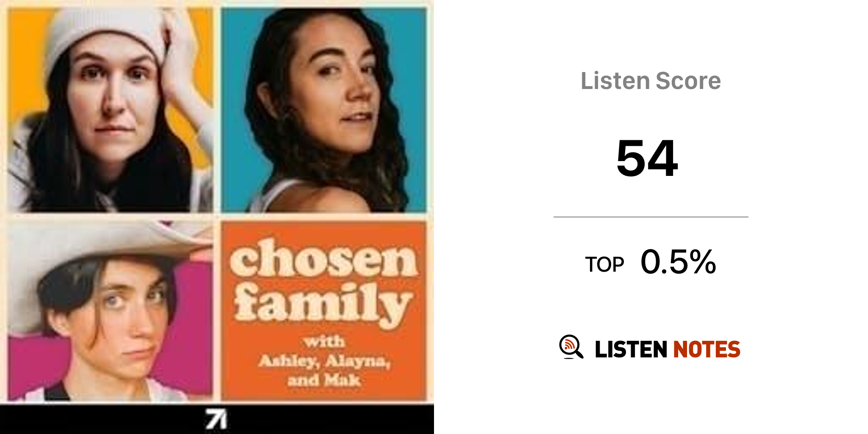This screenshot has height=434, width=868.
Task: Click the "TOP" label
Action: [x=604, y=265]
